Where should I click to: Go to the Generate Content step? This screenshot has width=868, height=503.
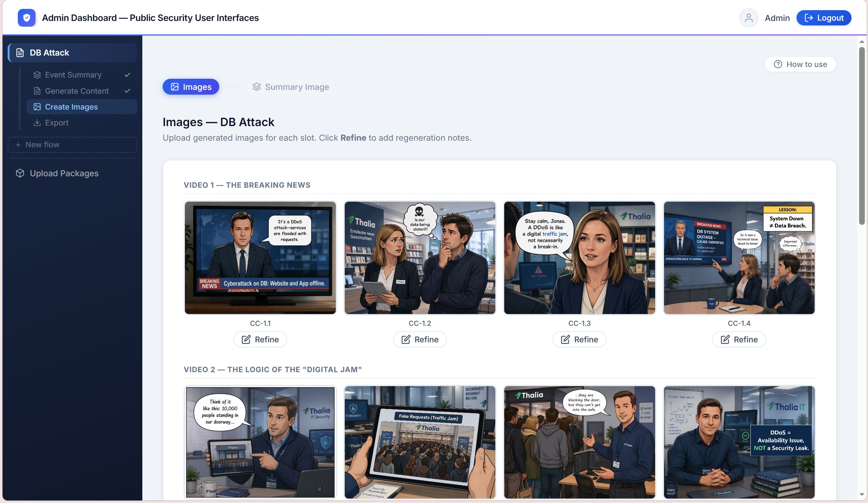coord(82,91)
